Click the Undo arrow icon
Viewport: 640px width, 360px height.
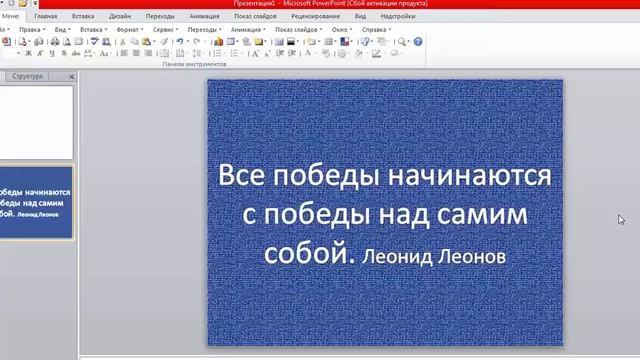coord(180,42)
